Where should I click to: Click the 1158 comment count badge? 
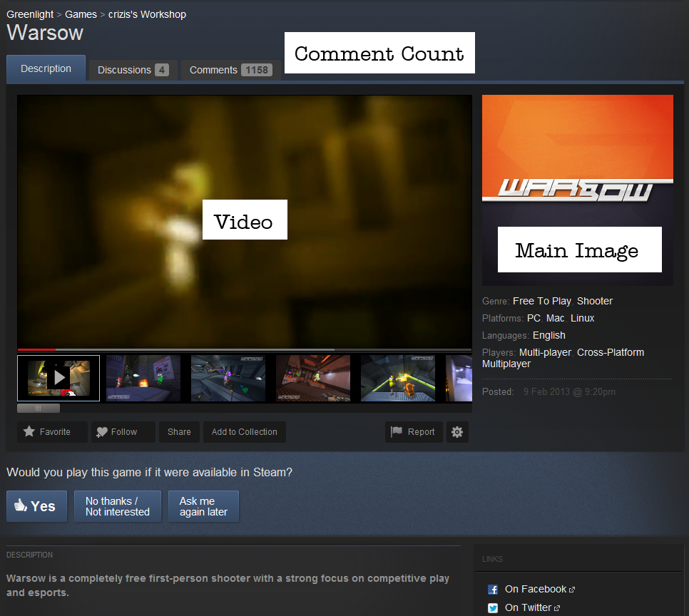pyautogui.click(x=257, y=71)
